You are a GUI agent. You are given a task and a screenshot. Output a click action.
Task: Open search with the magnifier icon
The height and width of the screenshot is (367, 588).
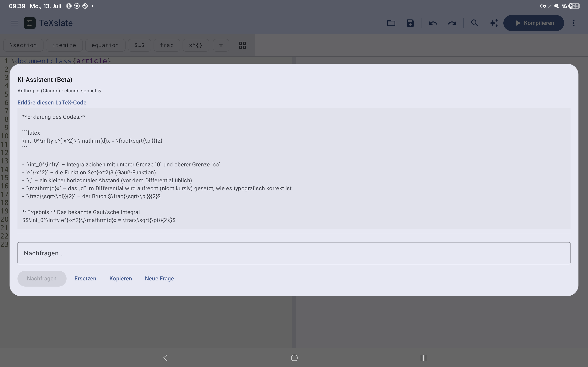[474, 23]
